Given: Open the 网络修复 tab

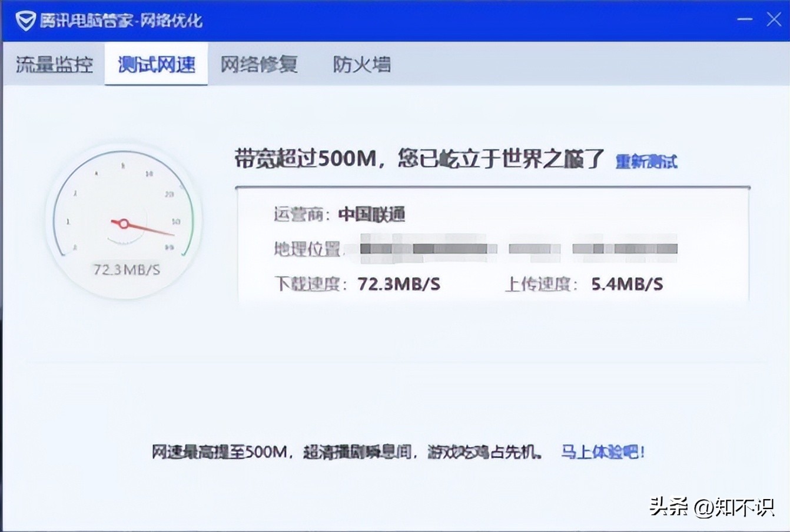Looking at the screenshot, I should [x=259, y=65].
